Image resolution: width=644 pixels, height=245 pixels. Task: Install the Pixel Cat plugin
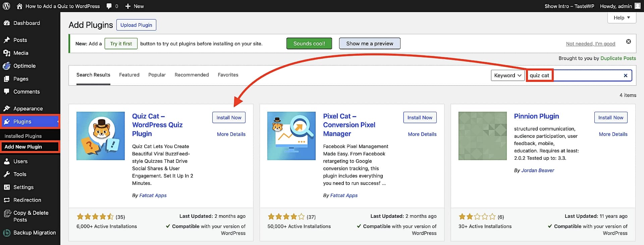[x=420, y=117]
